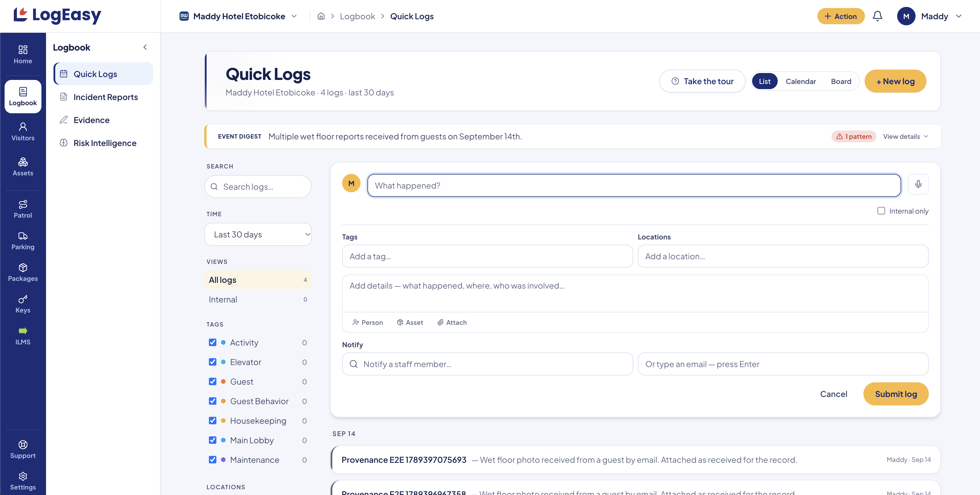The width and height of the screenshot is (980, 495).
Task: Select the Internal view filter
Action: click(258, 299)
